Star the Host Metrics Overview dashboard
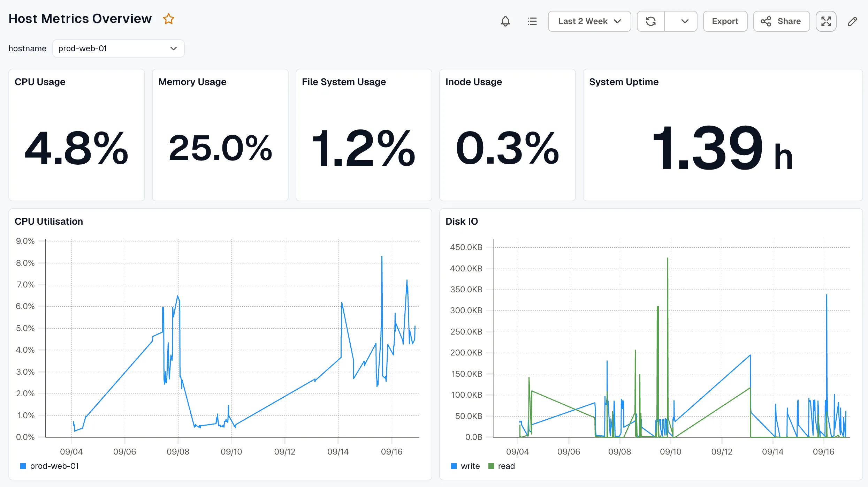 click(x=169, y=19)
